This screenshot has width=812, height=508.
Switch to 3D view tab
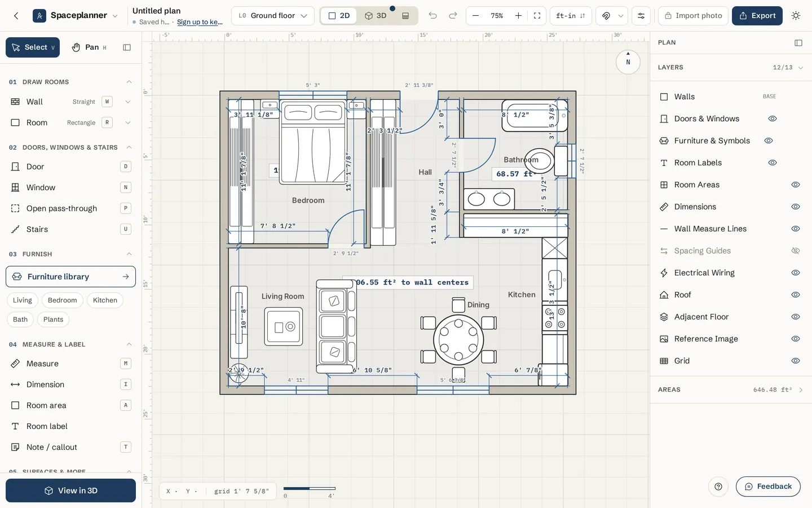[376, 16]
